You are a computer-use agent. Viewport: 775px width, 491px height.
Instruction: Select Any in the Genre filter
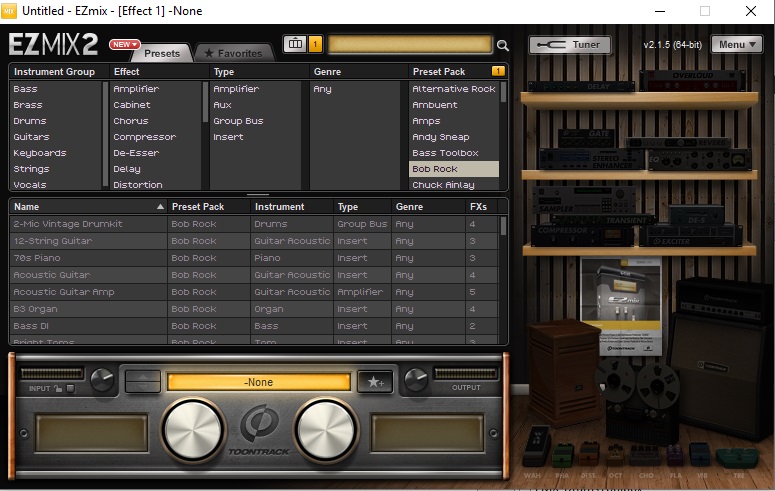point(322,89)
